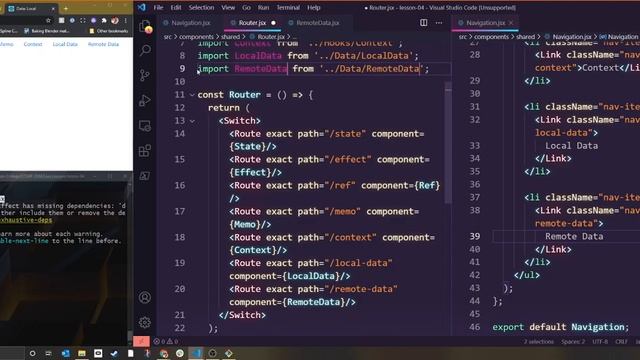This screenshot has width=640, height=360.
Task: Open the Edit menu
Action: pyautogui.click(x=176, y=7)
